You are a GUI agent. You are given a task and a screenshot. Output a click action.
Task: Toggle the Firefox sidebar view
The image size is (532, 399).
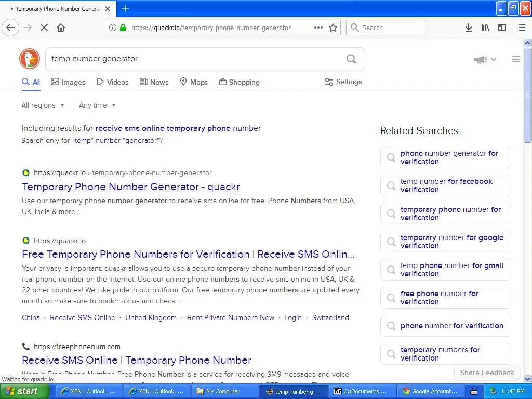(502, 28)
